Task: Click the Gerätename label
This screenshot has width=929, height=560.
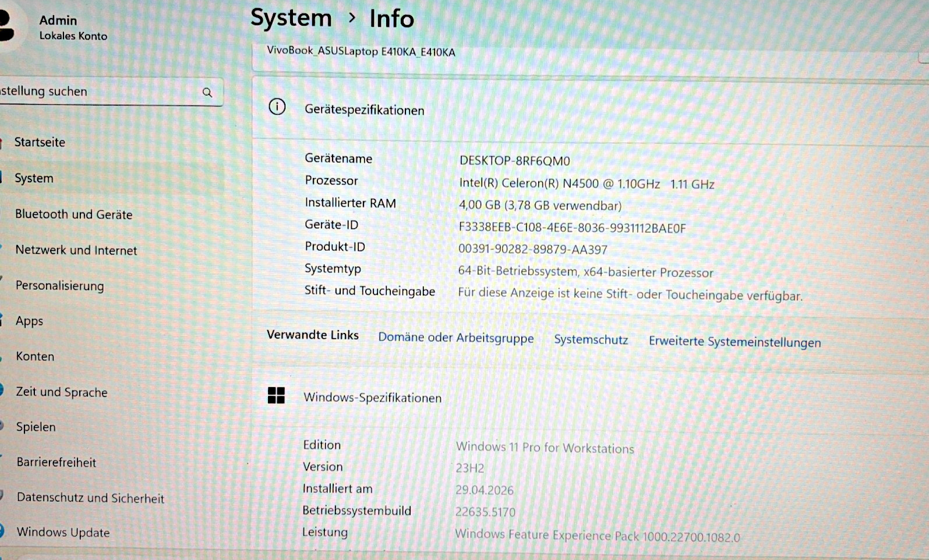Action: (x=338, y=158)
